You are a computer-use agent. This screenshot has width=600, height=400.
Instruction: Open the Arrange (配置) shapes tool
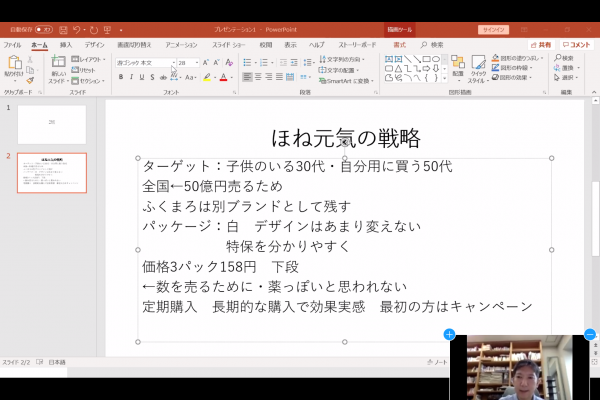coord(457,66)
